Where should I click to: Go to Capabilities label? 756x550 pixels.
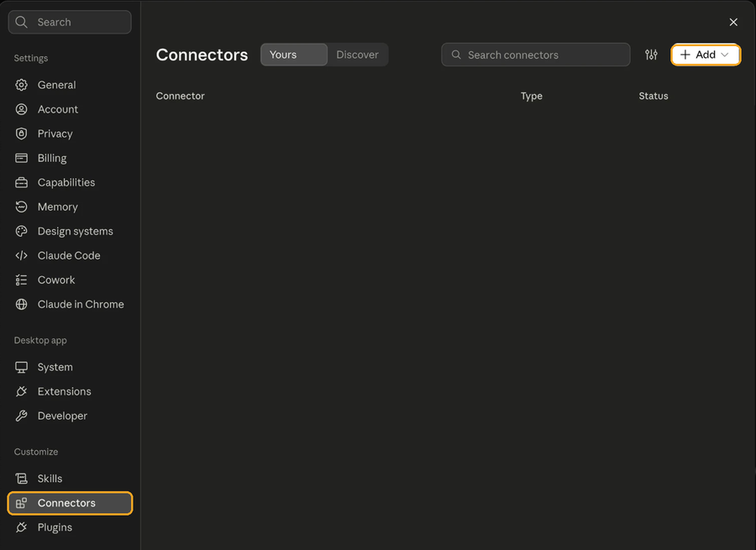pos(66,183)
